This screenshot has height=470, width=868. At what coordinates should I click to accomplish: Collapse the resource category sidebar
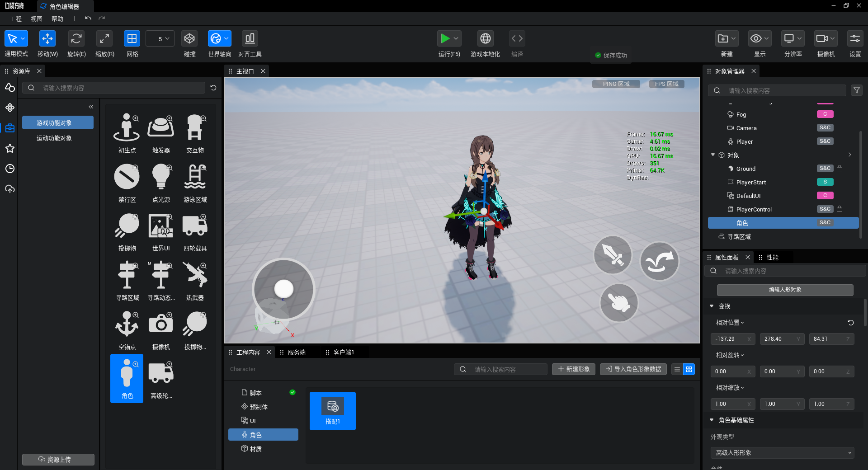[x=91, y=107]
